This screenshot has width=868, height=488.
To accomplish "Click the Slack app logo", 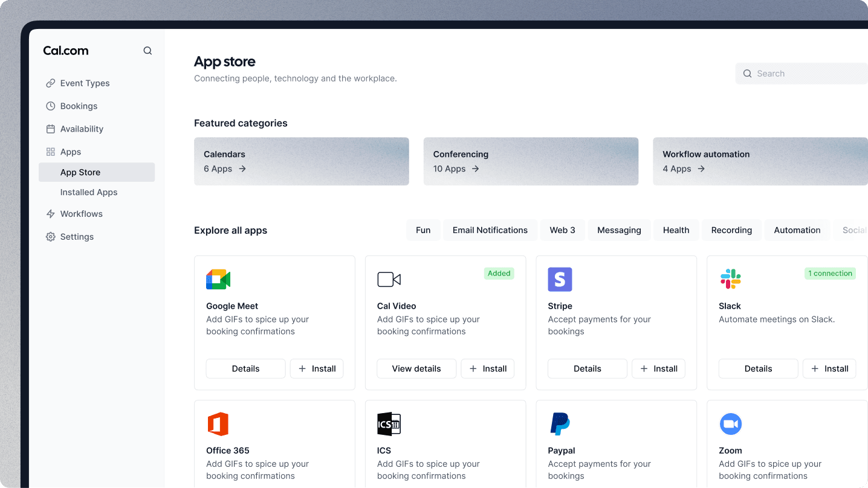I will click(731, 279).
